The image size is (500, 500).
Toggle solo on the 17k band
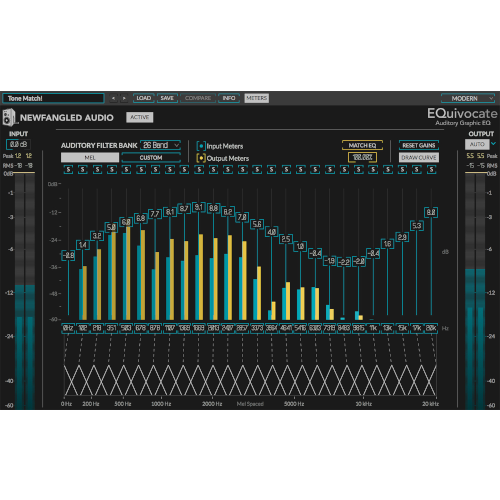[x=417, y=170]
